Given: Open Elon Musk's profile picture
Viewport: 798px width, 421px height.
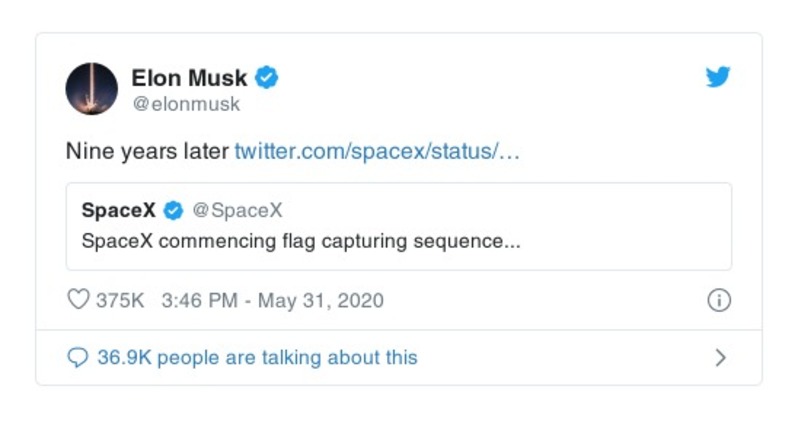Looking at the screenshot, I should (92, 88).
